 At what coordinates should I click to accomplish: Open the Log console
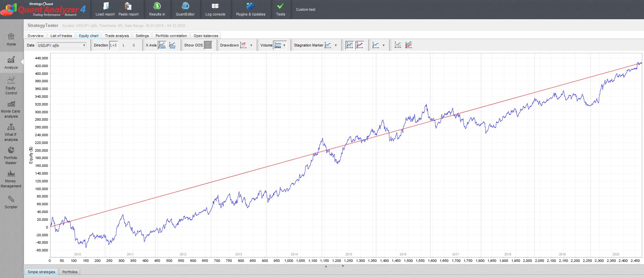(215, 9)
